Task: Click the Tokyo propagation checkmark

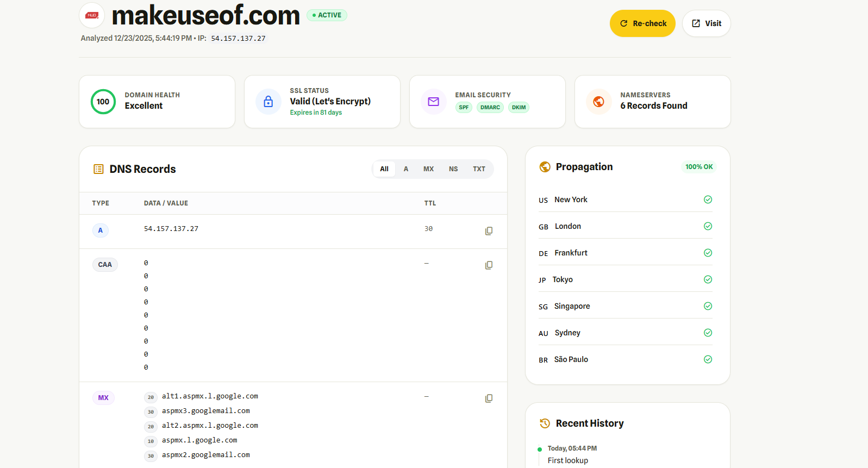Action: coord(708,279)
